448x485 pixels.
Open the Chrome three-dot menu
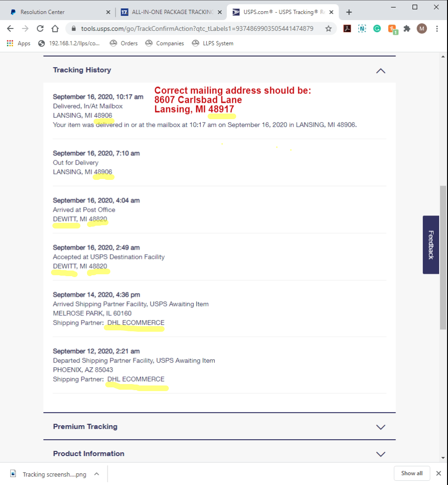point(437,29)
